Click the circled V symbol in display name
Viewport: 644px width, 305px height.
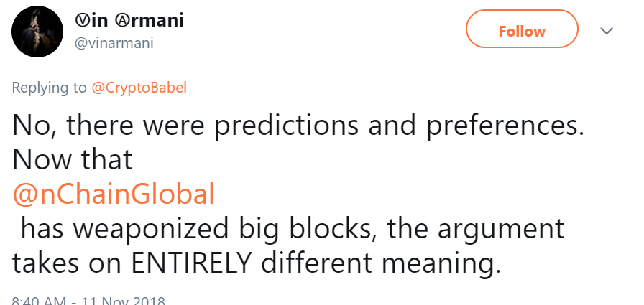pyautogui.click(x=81, y=21)
